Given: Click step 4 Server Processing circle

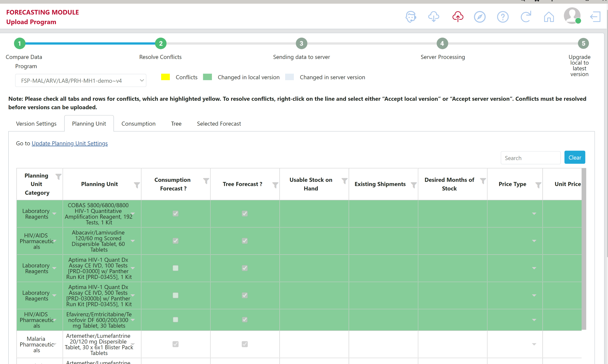Looking at the screenshot, I should click(x=442, y=43).
